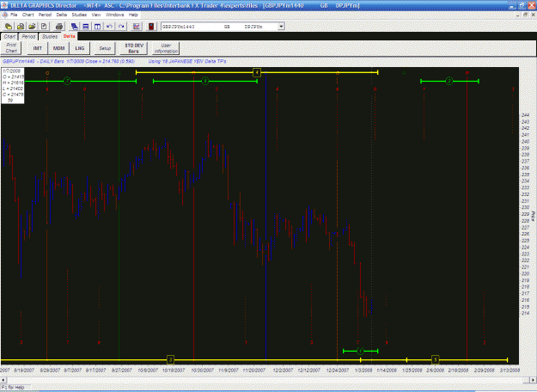Click the red door exit icon
The image size is (537, 392).
pyautogui.click(x=151, y=27)
